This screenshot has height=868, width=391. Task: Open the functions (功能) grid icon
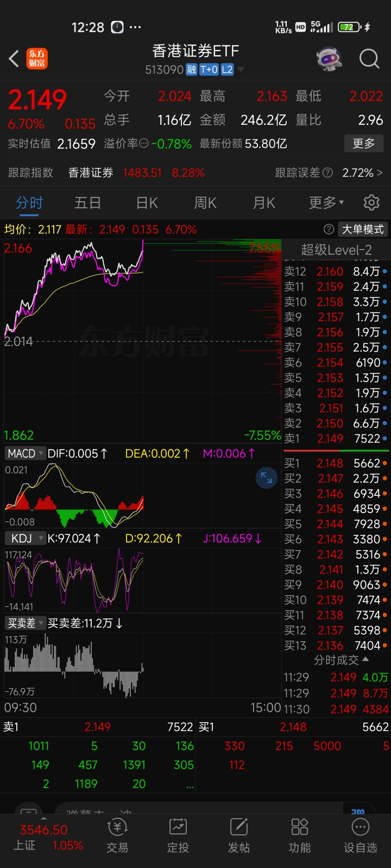(300, 836)
